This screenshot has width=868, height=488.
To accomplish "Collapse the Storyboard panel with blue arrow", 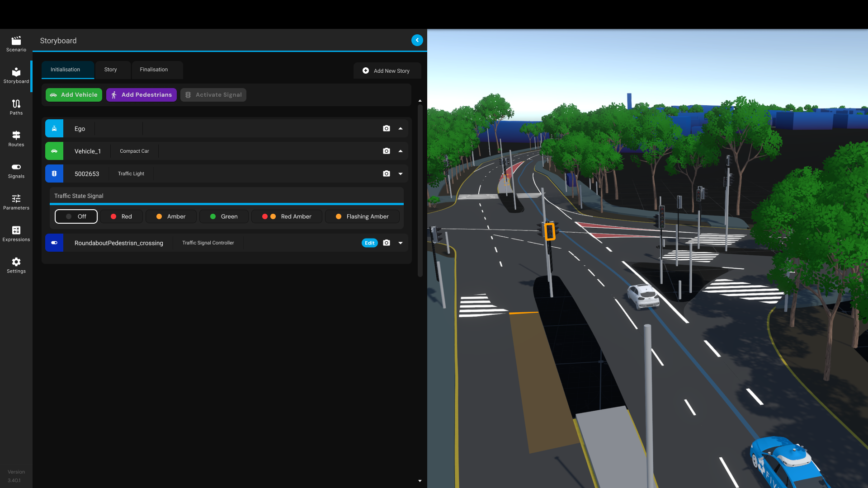I will click(x=417, y=40).
